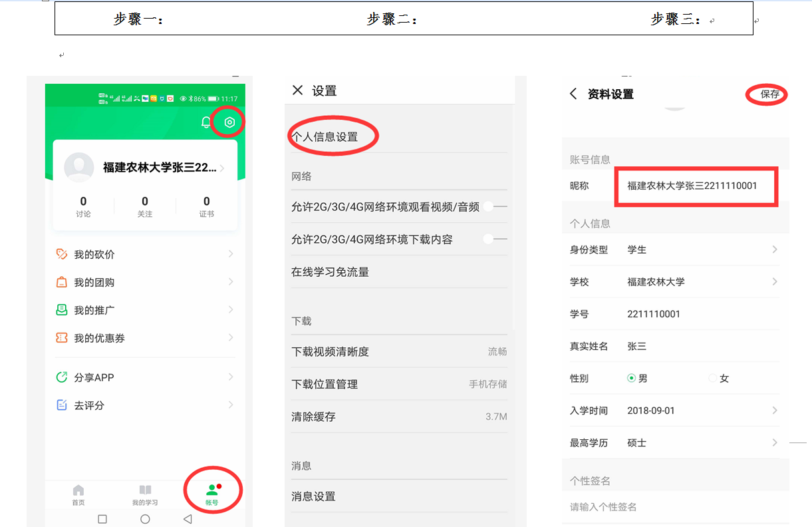Image resolution: width=812 pixels, height=527 pixels.
Task: Click the 3.7M cache size
Action: click(496, 417)
